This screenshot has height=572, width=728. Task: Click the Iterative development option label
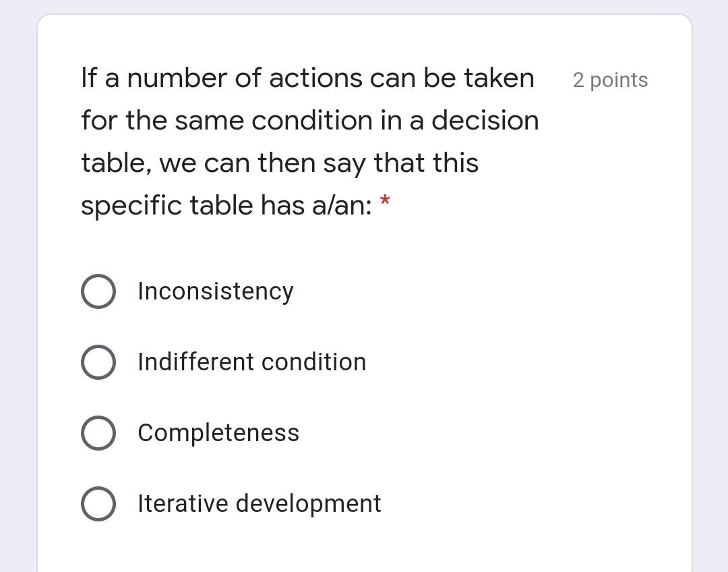pyautogui.click(x=259, y=503)
